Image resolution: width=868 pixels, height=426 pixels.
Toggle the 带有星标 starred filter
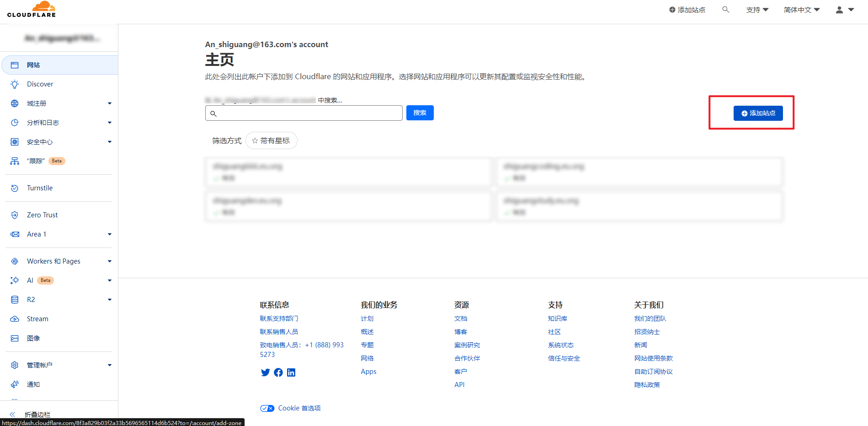(272, 140)
